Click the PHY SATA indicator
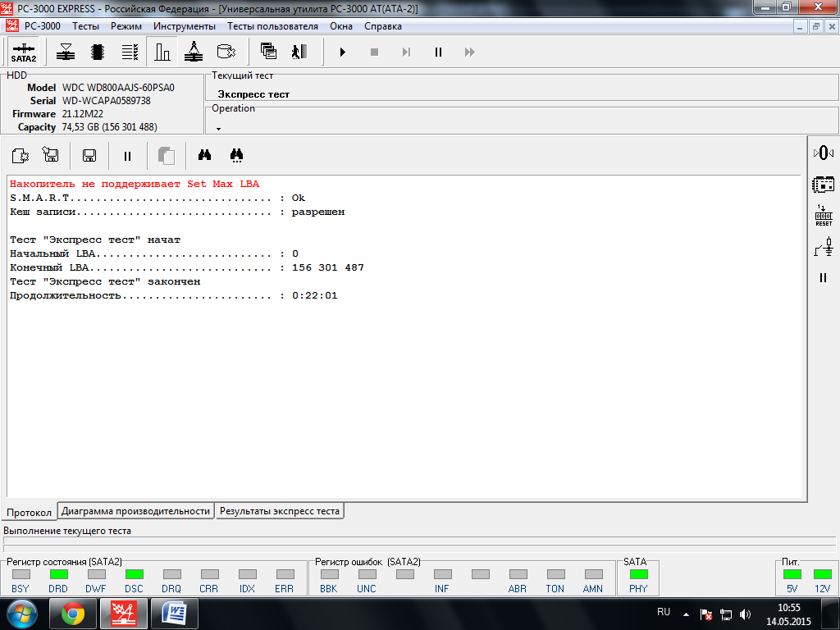This screenshot has width=840, height=630. tap(638, 574)
